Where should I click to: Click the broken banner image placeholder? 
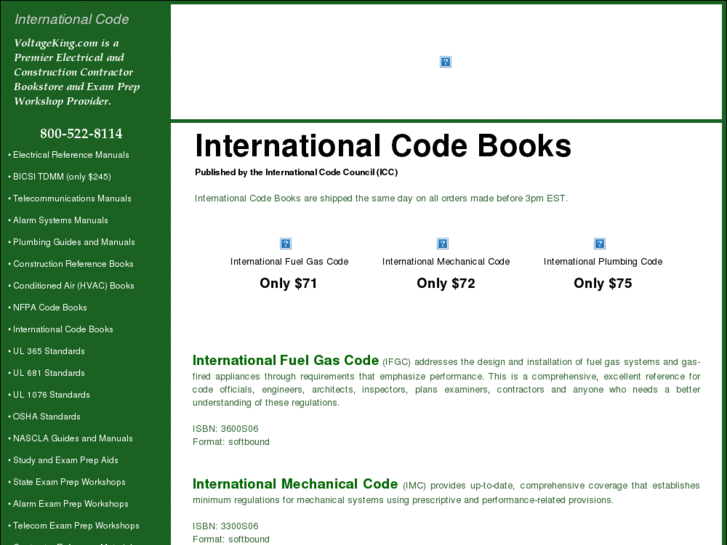(446, 62)
